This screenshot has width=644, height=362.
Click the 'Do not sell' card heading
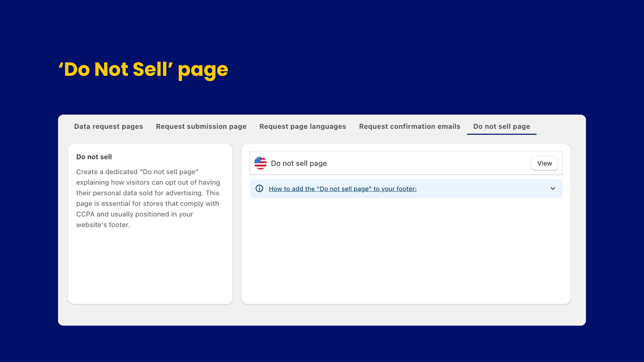94,157
